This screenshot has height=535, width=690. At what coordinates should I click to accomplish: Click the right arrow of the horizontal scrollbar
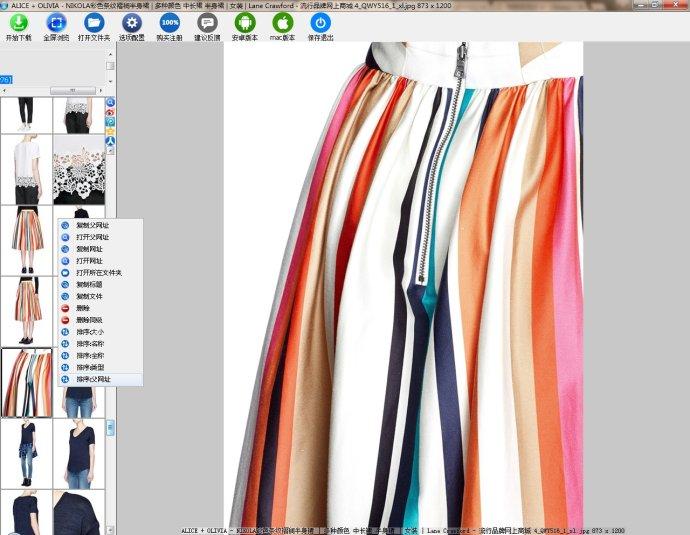click(101, 91)
